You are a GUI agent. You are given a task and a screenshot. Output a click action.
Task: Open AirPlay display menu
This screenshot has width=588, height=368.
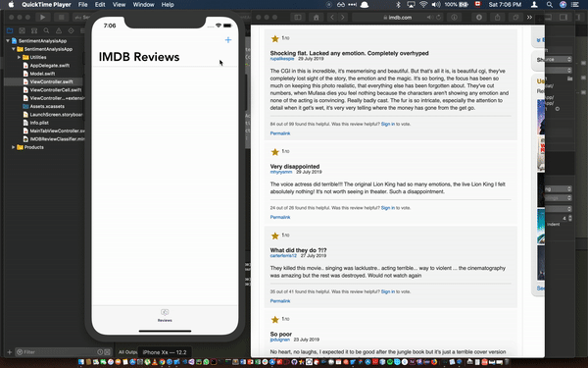[411, 5]
